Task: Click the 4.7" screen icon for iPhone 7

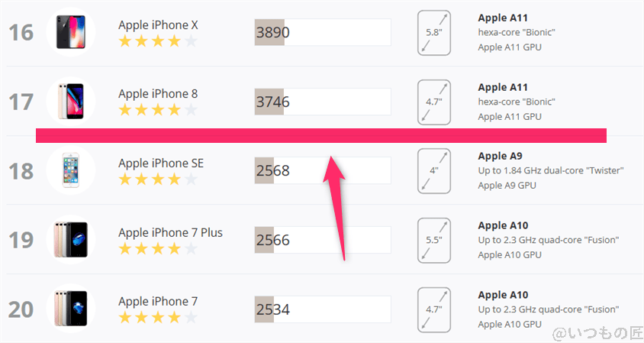Action: tap(433, 309)
